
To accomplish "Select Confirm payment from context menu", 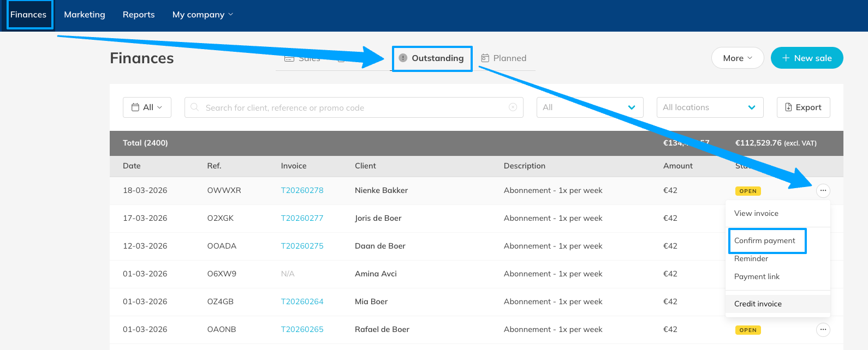I will click(764, 240).
